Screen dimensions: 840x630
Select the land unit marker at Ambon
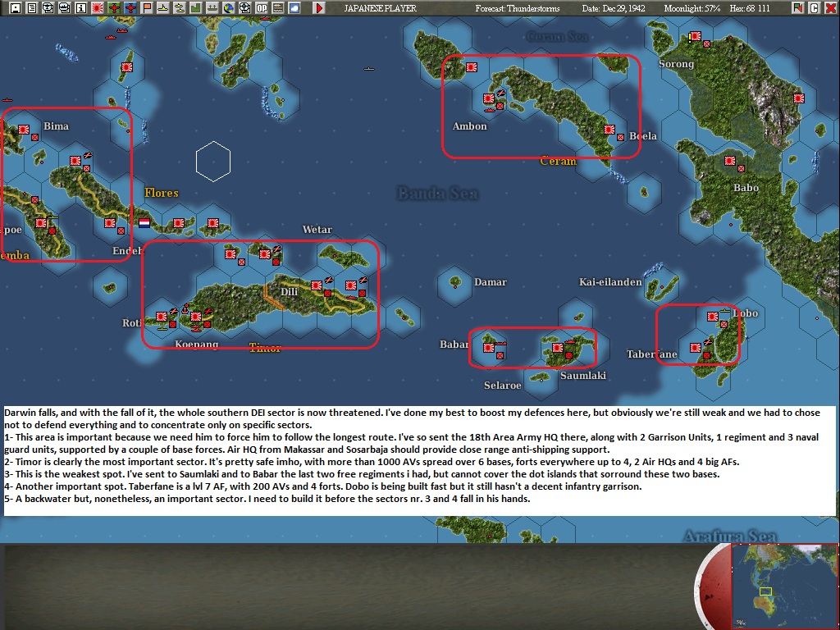pos(500,106)
